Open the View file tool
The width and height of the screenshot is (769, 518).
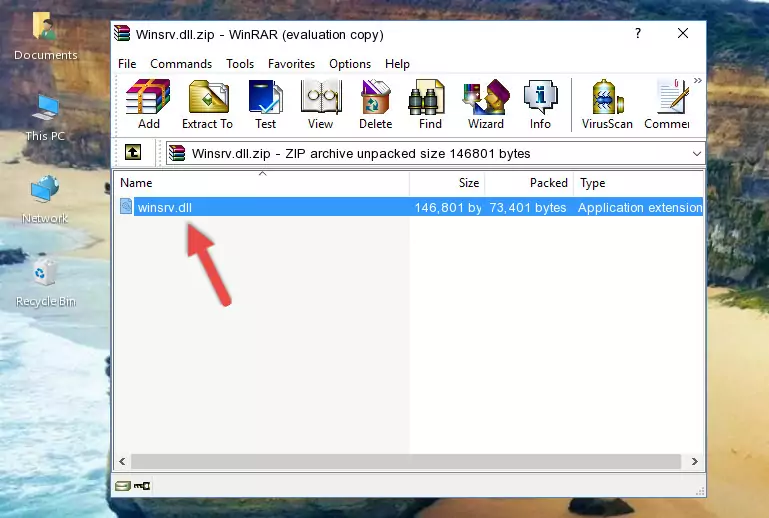[x=321, y=104]
